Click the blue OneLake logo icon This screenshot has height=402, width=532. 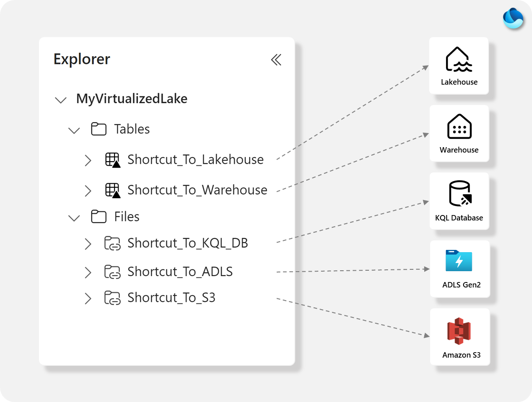tap(513, 18)
